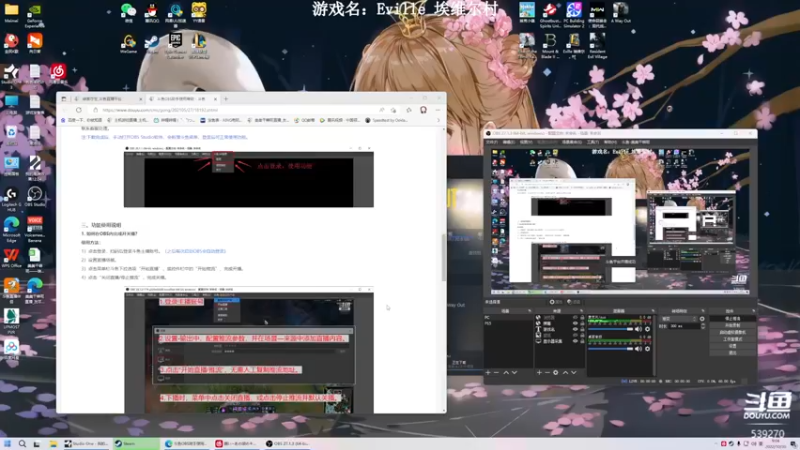Toggle visibility eye of the text (T) source
800x450 pixels.
coord(576,329)
